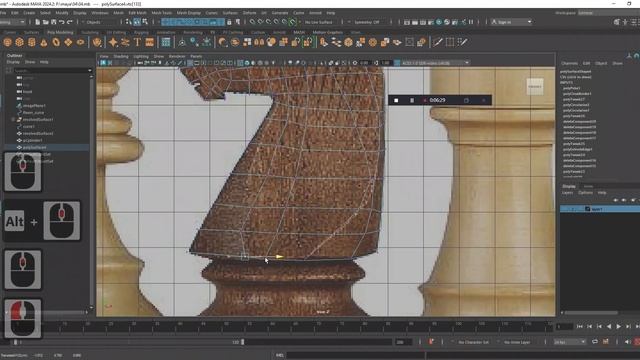Click the SVG tool shelf icon
640x360 pixels.
pyautogui.click(x=150, y=42)
